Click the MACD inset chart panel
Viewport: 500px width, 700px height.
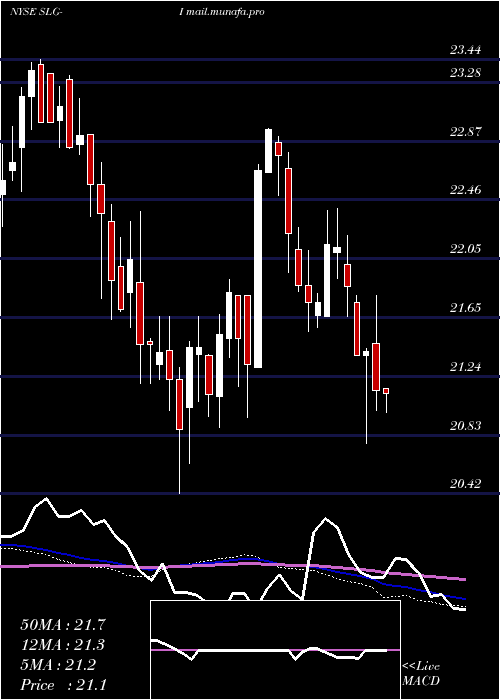(275, 650)
